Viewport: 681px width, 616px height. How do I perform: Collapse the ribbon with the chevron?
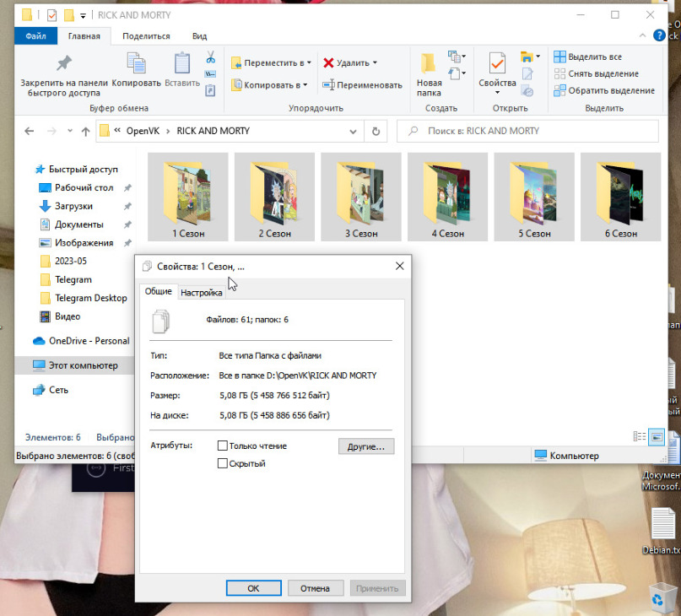[x=643, y=35]
